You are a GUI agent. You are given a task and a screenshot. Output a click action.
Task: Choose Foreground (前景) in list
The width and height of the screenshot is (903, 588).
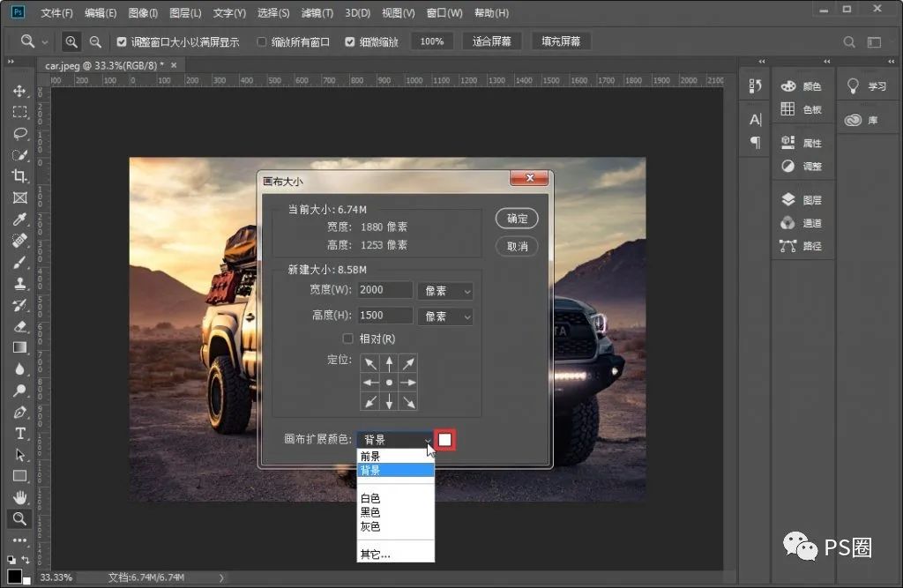click(x=396, y=456)
